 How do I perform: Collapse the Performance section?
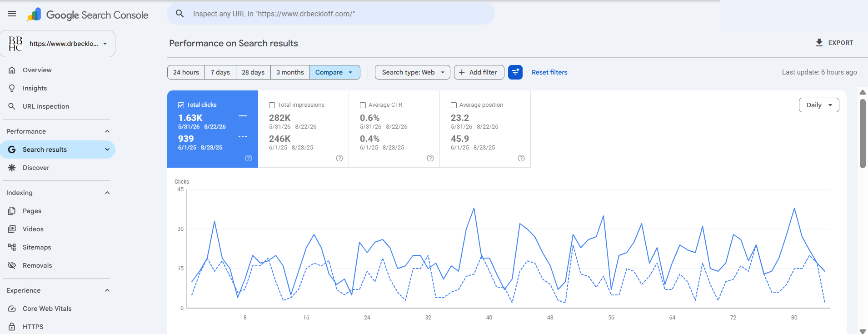click(107, 131)
